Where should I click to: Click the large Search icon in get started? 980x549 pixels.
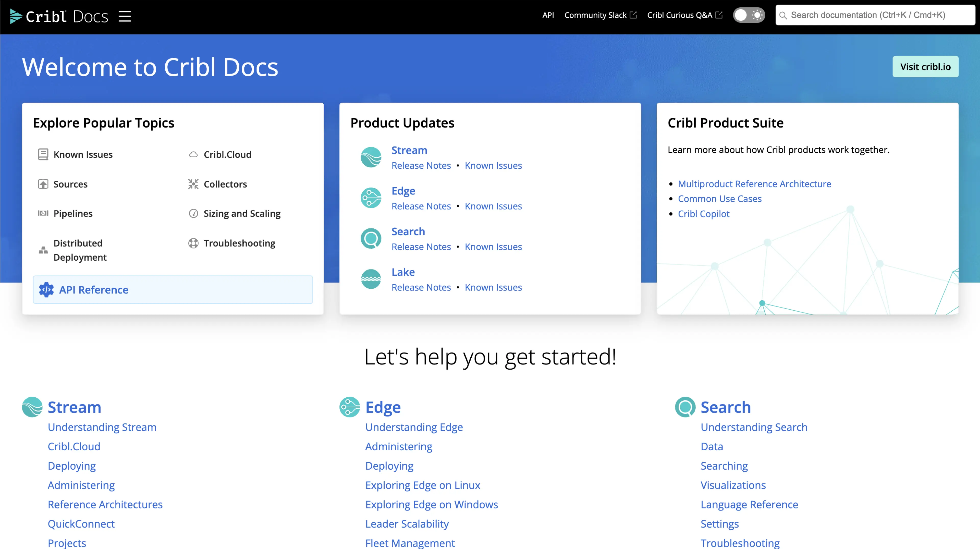685,407
